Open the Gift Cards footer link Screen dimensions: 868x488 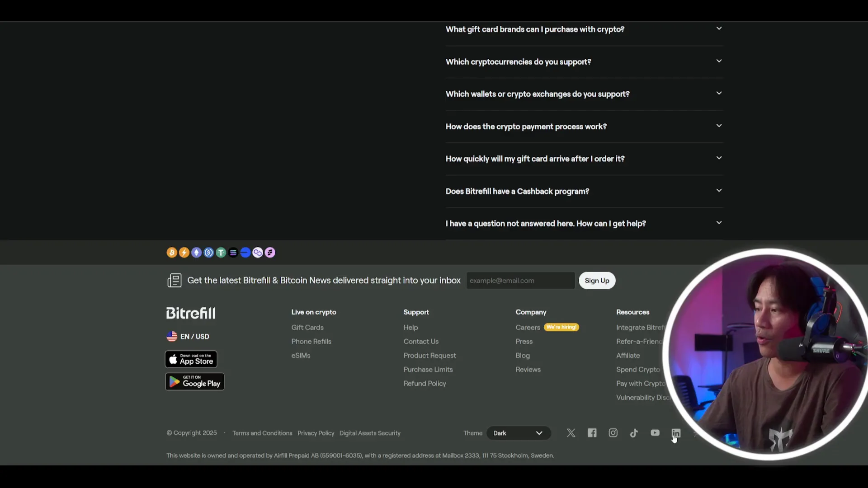(x=307, y=328)
